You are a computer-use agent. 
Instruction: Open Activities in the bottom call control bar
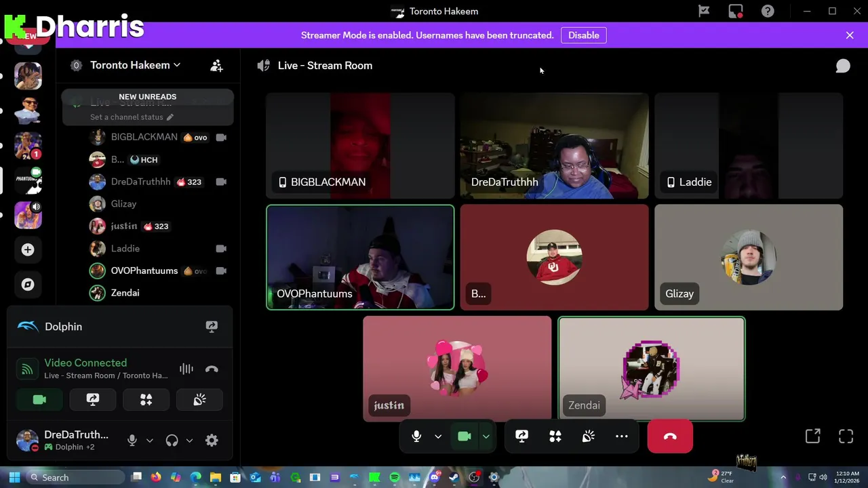pyautogui.click(x=555, y=436)
